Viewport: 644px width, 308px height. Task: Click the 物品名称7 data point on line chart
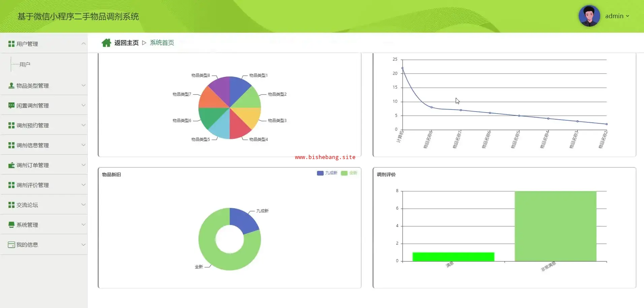(x=461, y=110)
